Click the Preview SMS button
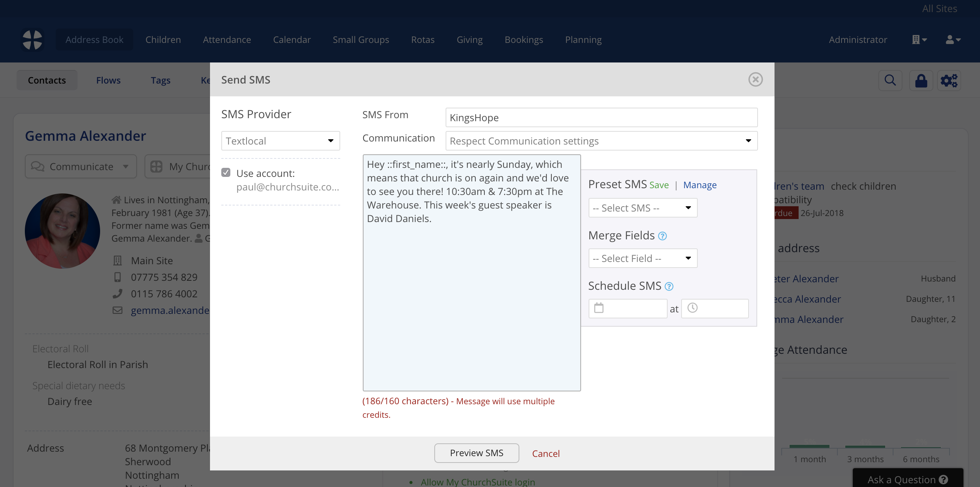 (x=476, y=453)
